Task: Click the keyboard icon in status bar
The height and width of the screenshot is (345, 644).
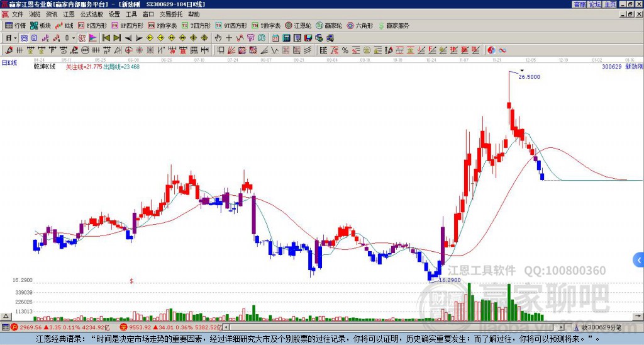Action: [5, 327]
